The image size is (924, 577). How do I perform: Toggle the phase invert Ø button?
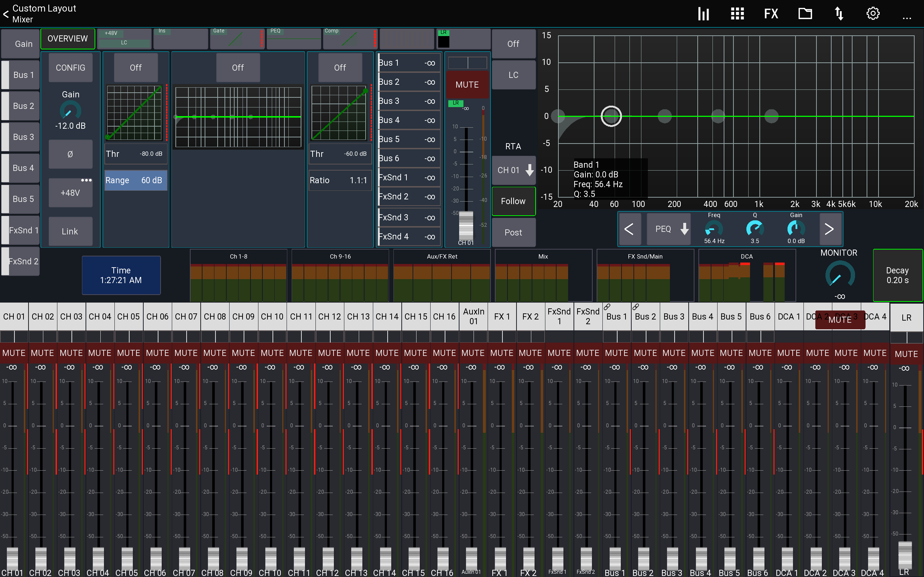pyautogui.click(x=70, y=154)
